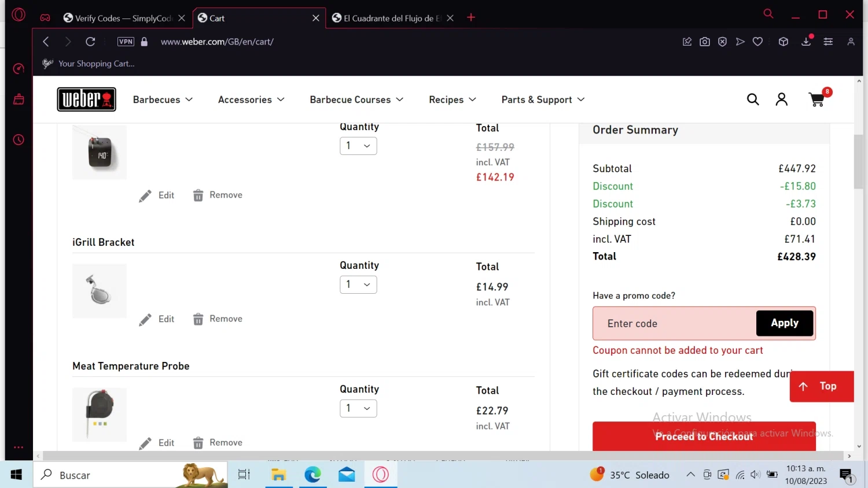
Task: Add page to bookmarks heart
Action: pyautogui.click(x=757, y=42)
